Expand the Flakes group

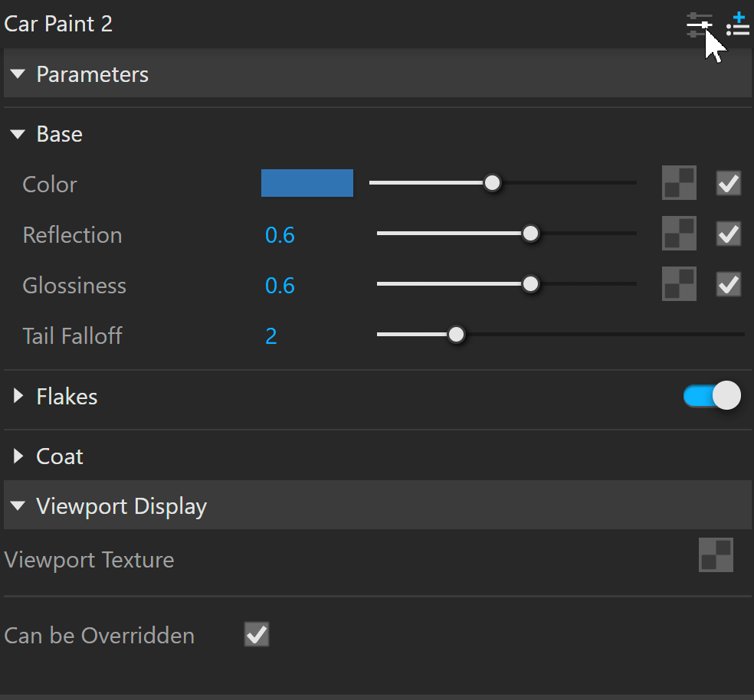(x=18, y=396)
